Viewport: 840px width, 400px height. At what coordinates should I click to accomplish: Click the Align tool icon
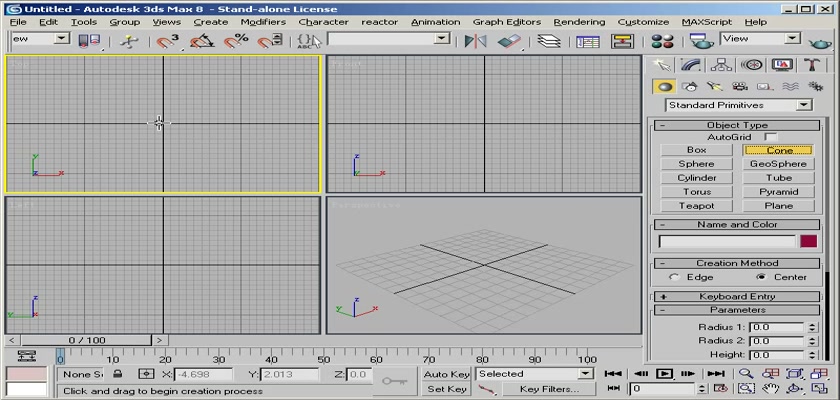[509, 41]
